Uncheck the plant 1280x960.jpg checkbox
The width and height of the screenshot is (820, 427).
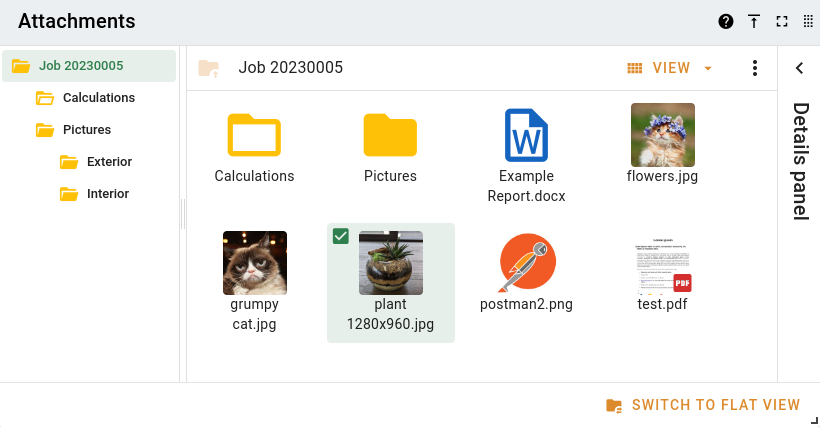point(341,236)
